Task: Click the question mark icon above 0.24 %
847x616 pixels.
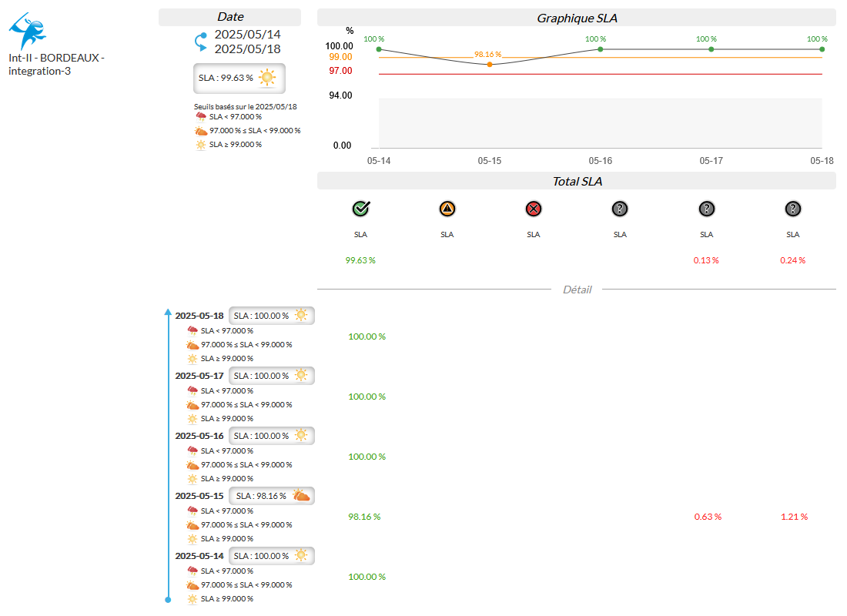Action: tap(792, 208)
